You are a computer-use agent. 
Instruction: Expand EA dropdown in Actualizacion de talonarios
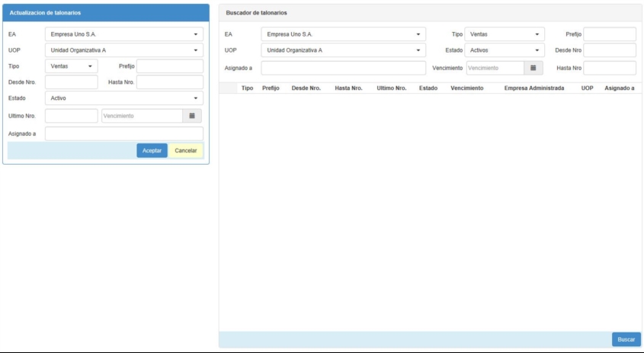tap(123, 34)
